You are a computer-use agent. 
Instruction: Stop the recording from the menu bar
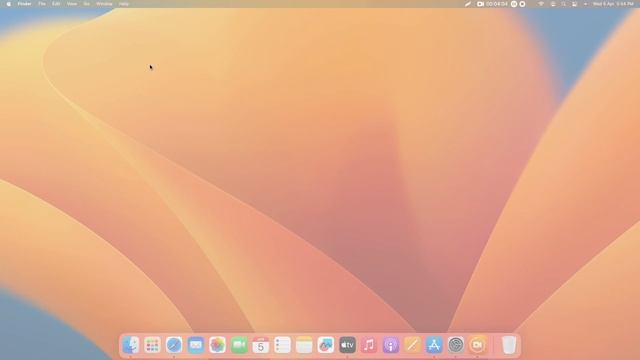522,4
